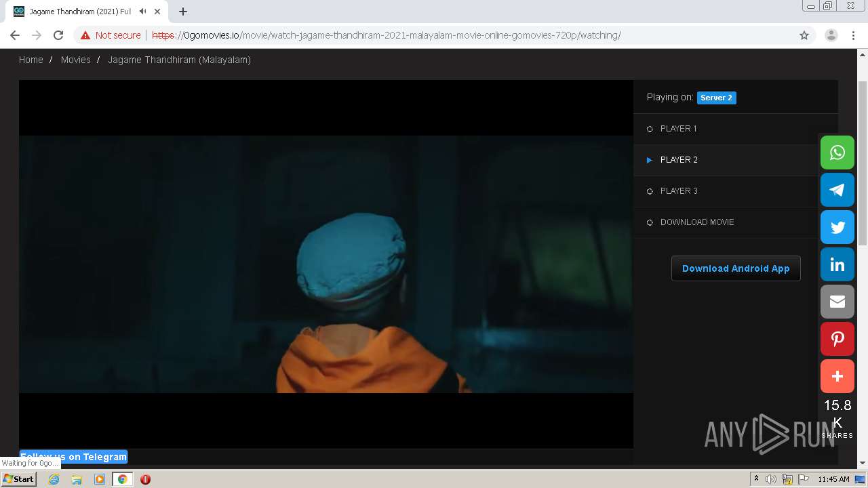Share via WhatsApp icon

pos(837,152)
